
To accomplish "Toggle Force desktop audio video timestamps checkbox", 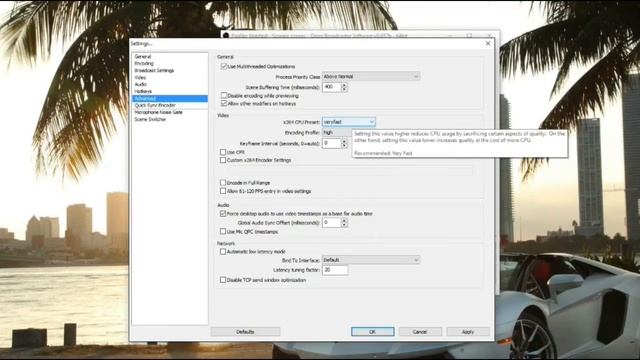I will pos(223,213).
